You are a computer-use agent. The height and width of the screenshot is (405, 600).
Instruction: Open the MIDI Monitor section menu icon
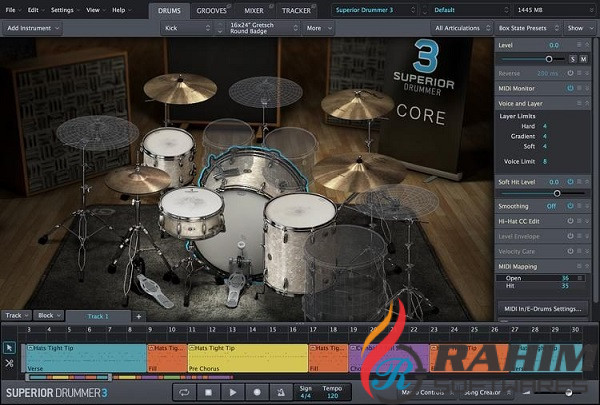coord(579,88)
